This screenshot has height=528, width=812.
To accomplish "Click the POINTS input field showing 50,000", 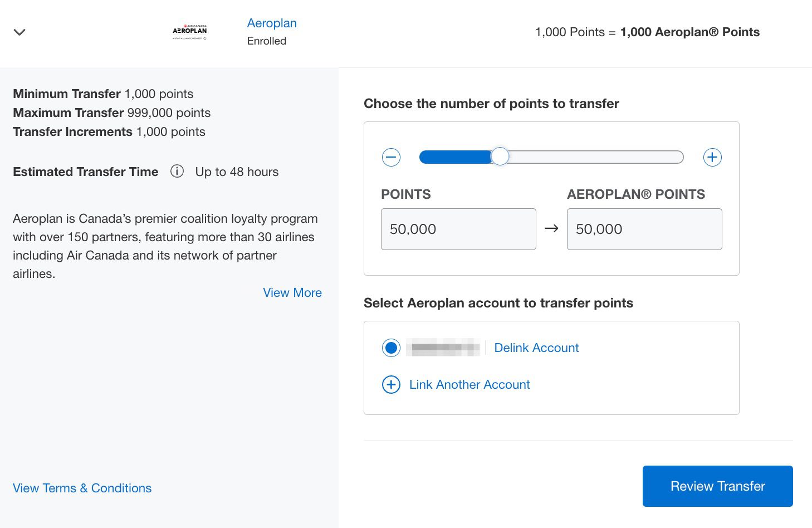I will coord(458,229).
